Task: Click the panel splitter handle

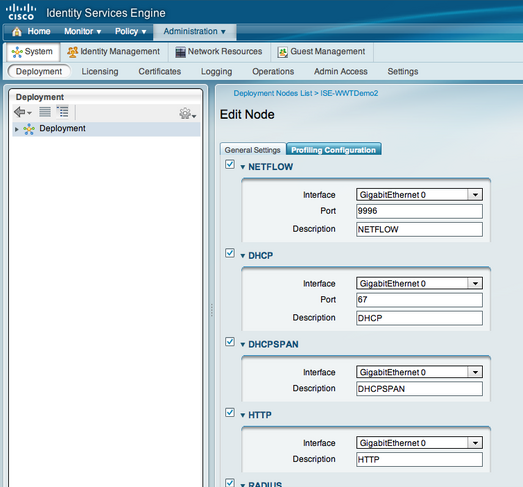Action: click(211, 310)
